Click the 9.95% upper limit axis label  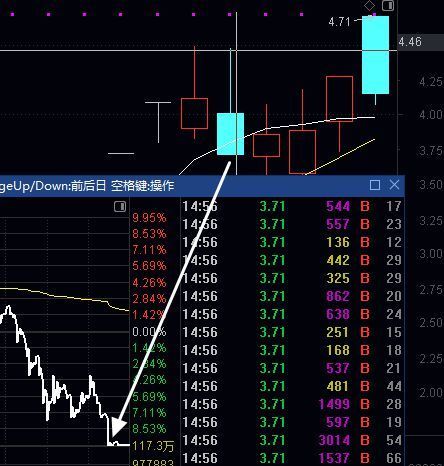149,218
